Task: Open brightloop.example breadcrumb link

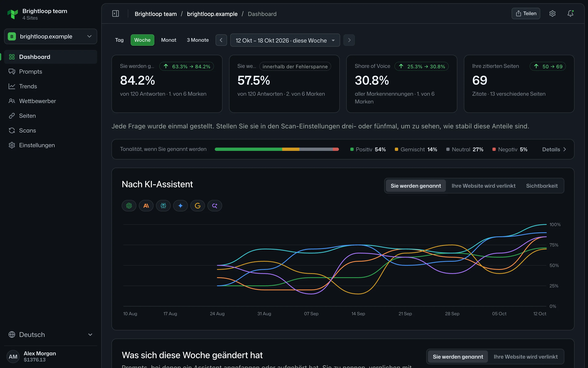Action: point(212,14)
